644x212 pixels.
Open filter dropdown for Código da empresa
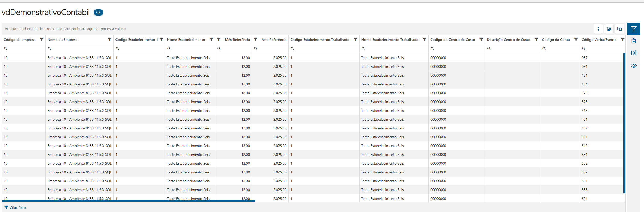42,39
